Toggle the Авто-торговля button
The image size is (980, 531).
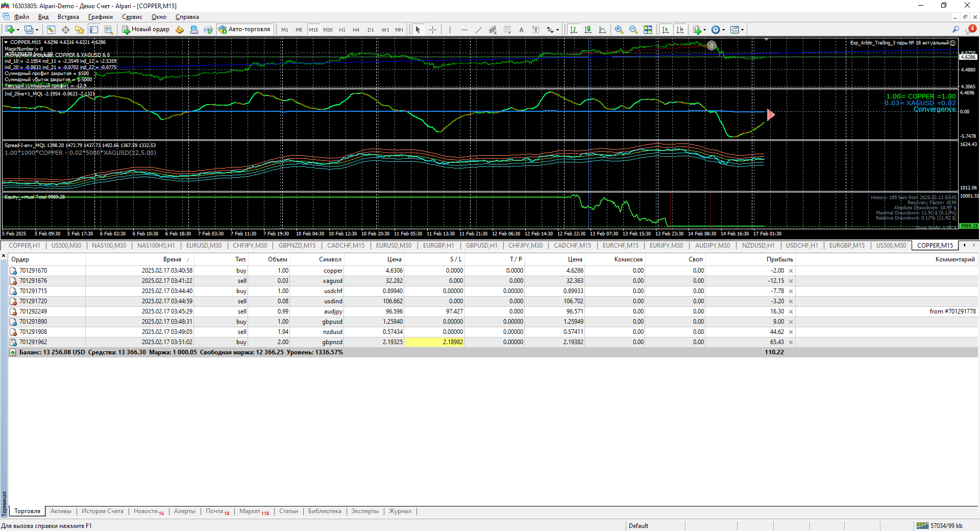pos(244,30)
